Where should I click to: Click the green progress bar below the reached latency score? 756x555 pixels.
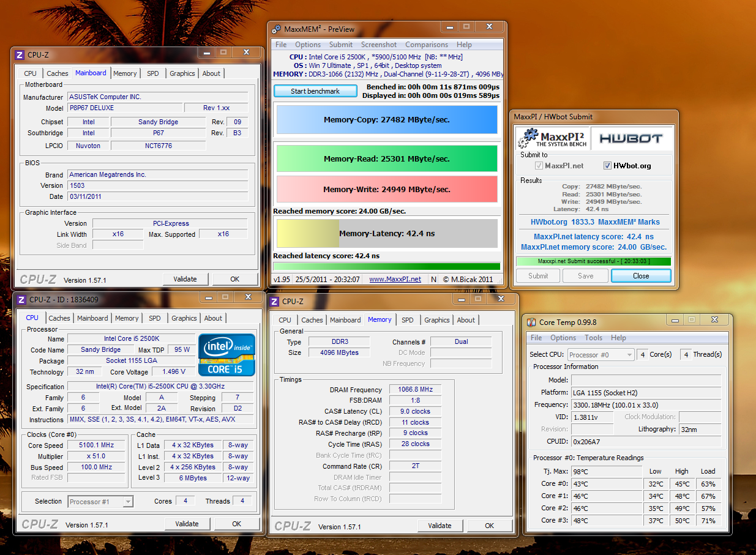387,266
